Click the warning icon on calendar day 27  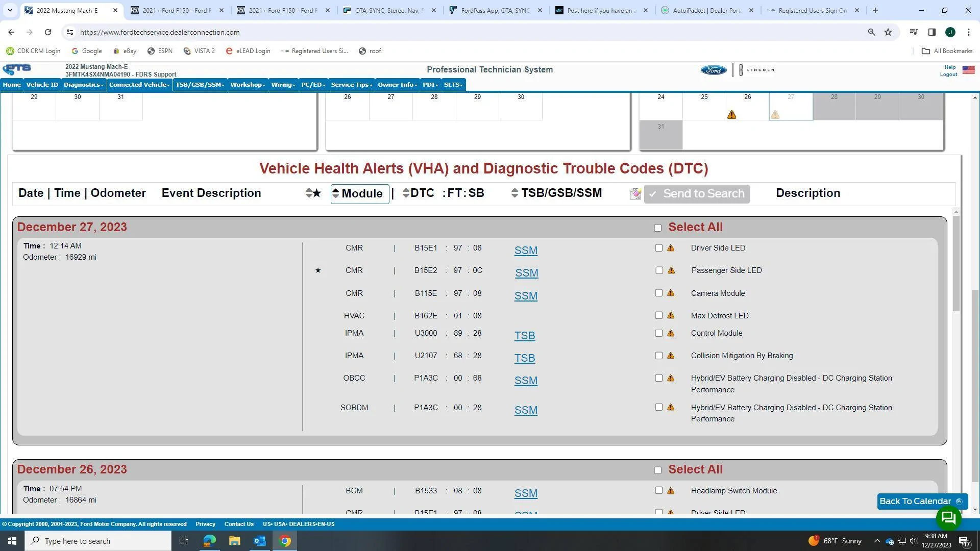pyautogui.click(x=775, y=115)
